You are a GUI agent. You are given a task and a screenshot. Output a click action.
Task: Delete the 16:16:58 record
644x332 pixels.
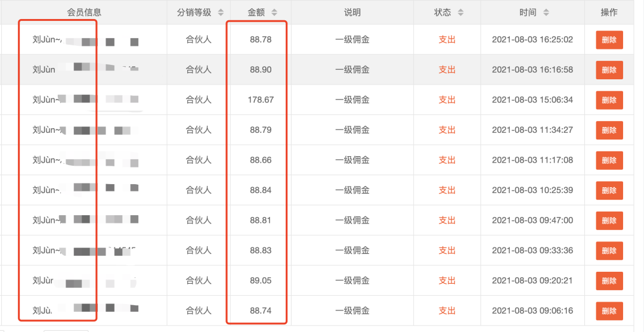(609, 70)
